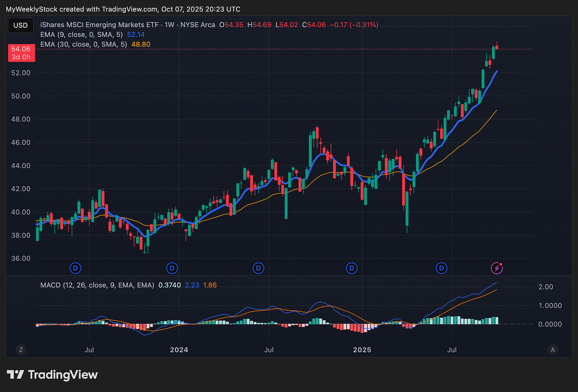Click the high price H54.69
This screenshot has height=392, width=578.
pyautogui.click(x=259, y=25)
